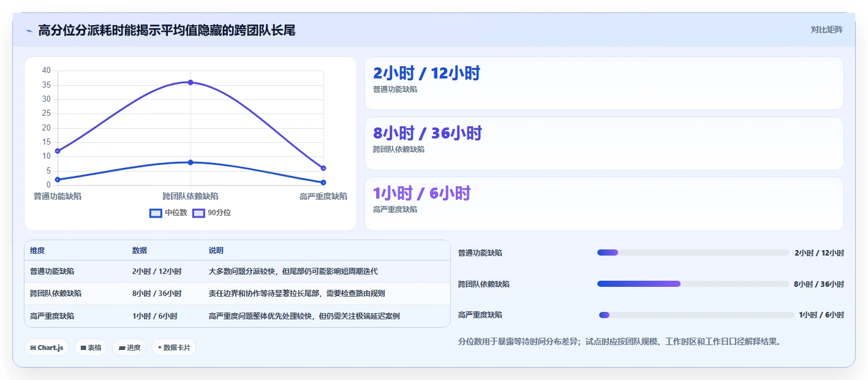Screen dimensions: 868x380
Task: Toggle the 90分位 legend series
Action: 212,213
